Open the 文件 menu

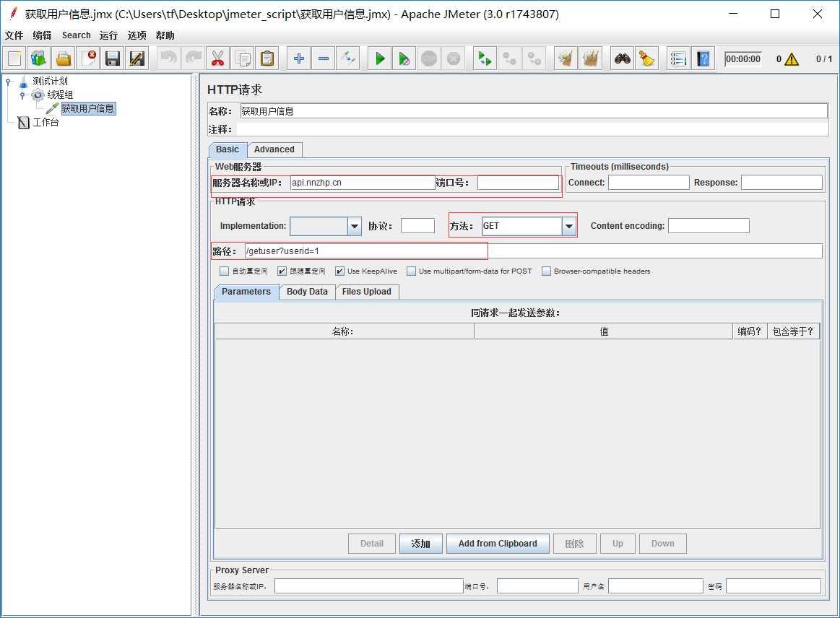click(x=14, y=35)
